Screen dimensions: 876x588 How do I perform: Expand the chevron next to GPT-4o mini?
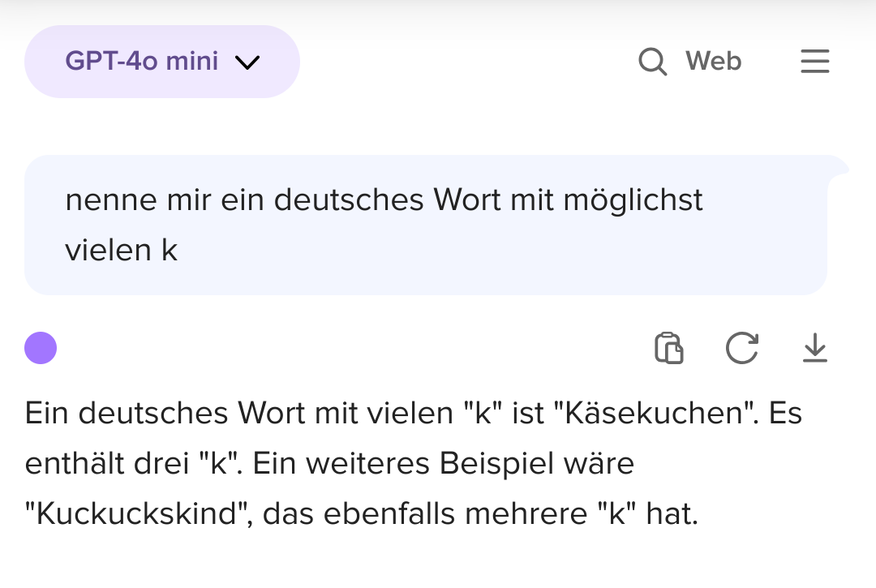247,62
